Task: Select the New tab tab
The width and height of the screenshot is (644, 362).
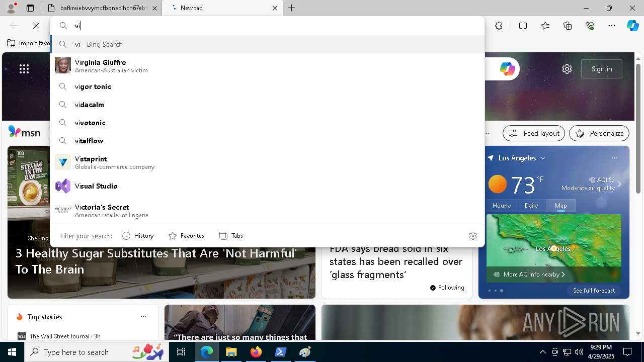Action: 221,8
